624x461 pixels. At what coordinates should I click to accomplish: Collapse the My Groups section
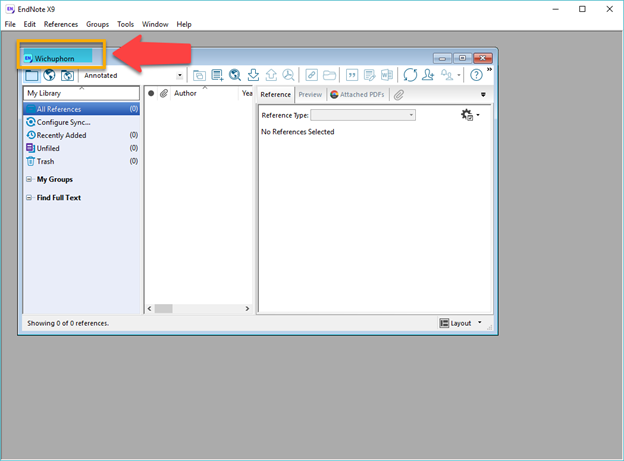(29, 180)
